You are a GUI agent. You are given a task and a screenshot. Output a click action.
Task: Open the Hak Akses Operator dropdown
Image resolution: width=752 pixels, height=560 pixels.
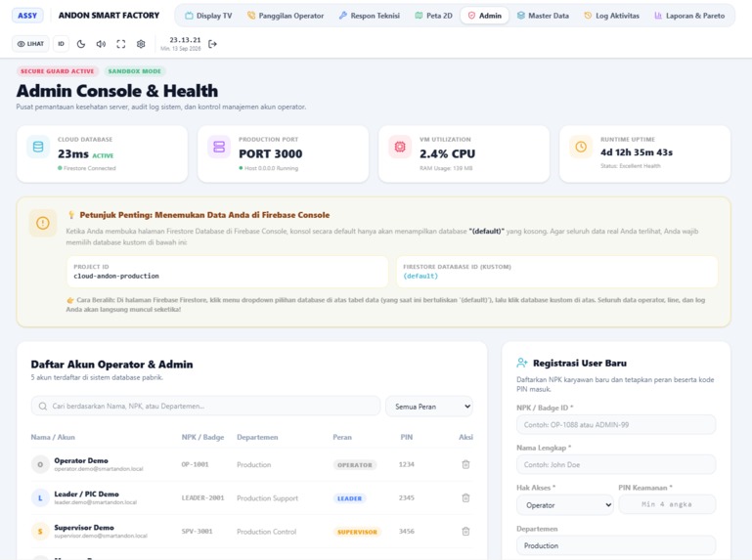pyautogui.click(x=565, y=505)
